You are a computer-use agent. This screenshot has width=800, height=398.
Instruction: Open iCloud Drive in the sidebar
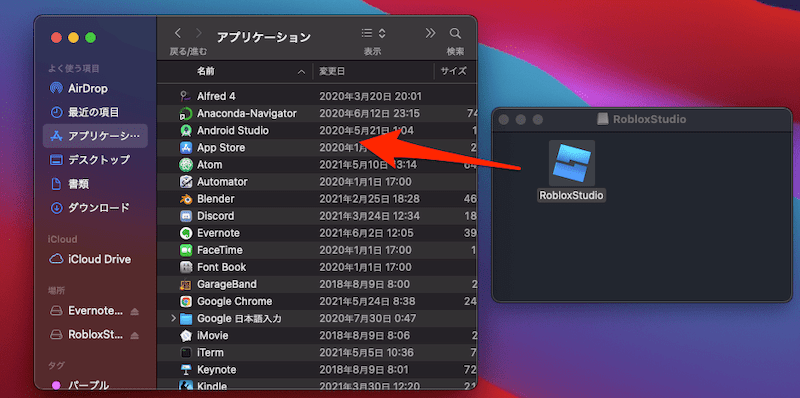point(95,259)
